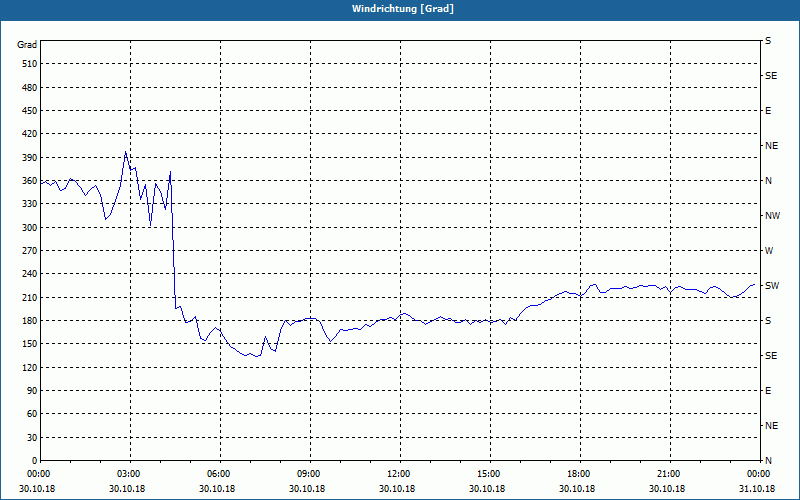Select the W compass label
The width and height of the screenshot is (800, 500).
point(769,251)
